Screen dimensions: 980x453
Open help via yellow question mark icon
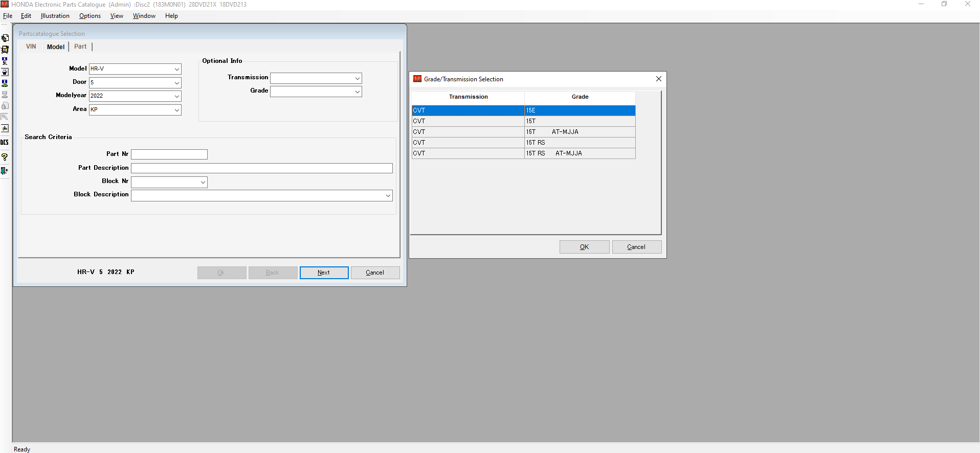[x=5, y=157]
